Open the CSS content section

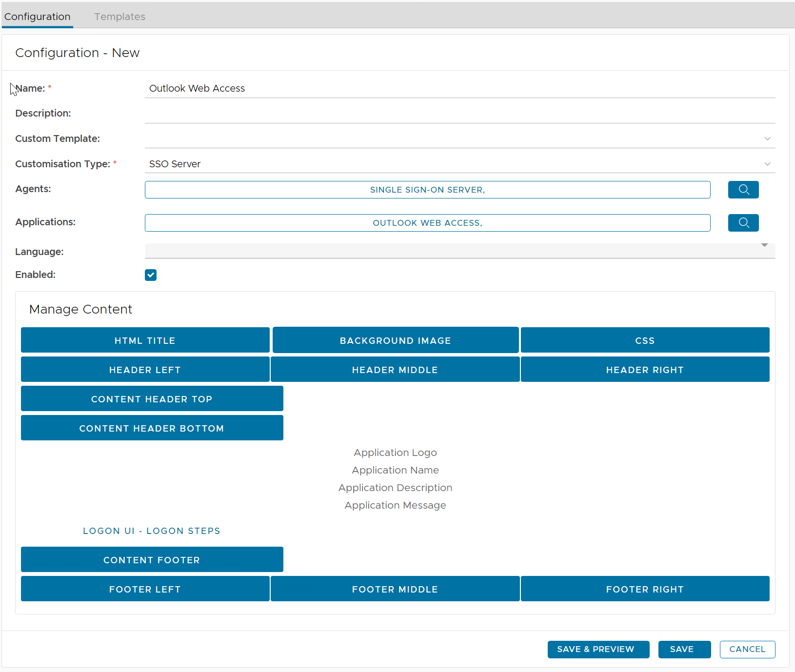coord(645,340)
